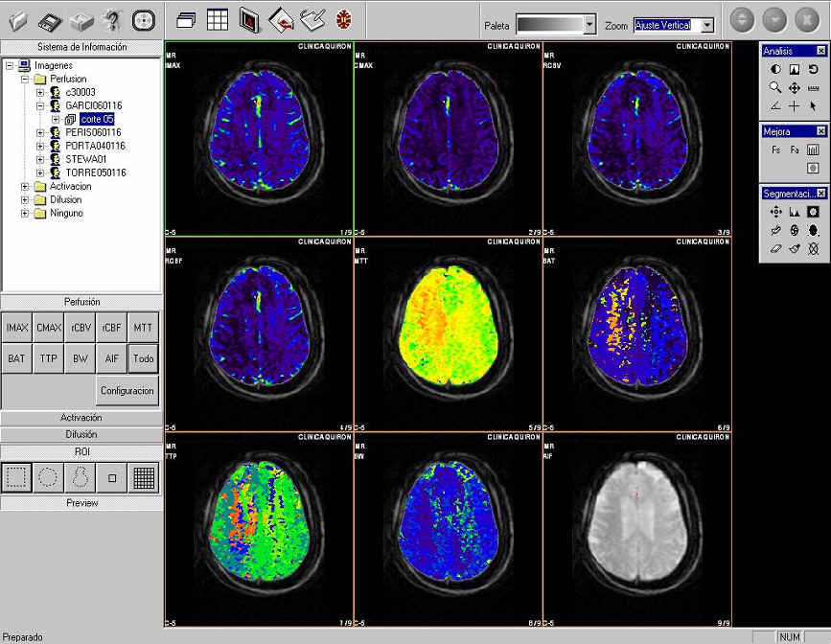
Task: Open the Difusión panel section
Action: [x=81, y=434]
